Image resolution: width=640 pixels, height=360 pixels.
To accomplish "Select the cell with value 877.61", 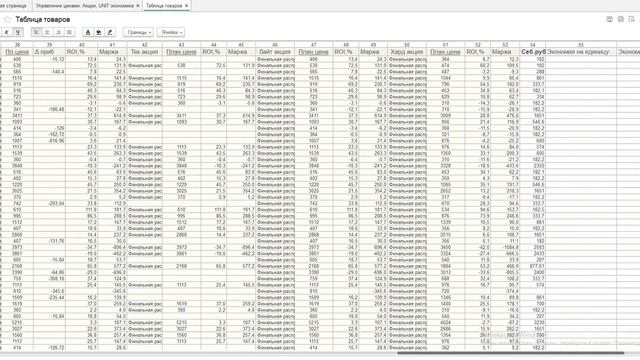I will point(533,266).
